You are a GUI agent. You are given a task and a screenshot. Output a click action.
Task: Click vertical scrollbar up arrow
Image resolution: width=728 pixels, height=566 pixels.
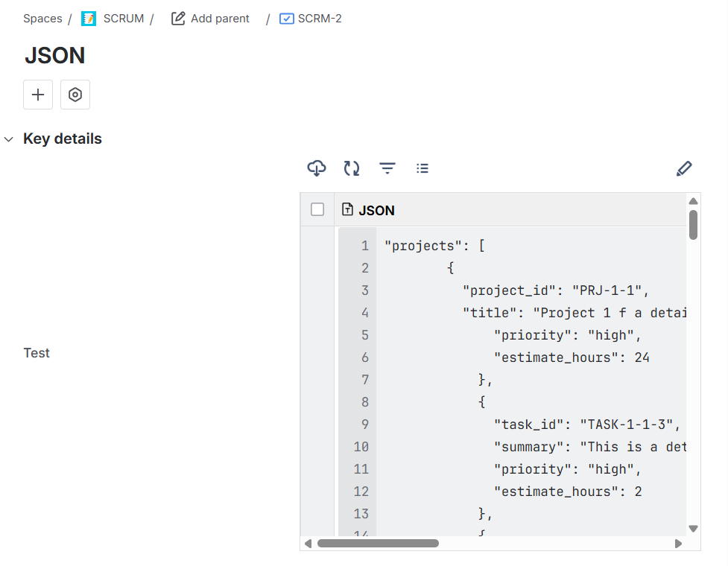click(x=693, y=201)
